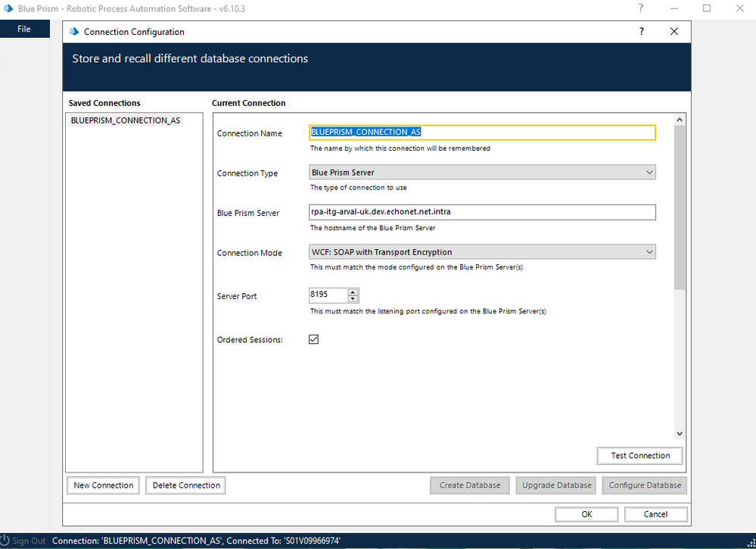The image size is (756, 549).
Task: Click the 'The hostname of the Blue Prism Server' hint
Action: (x=372, y=228)
